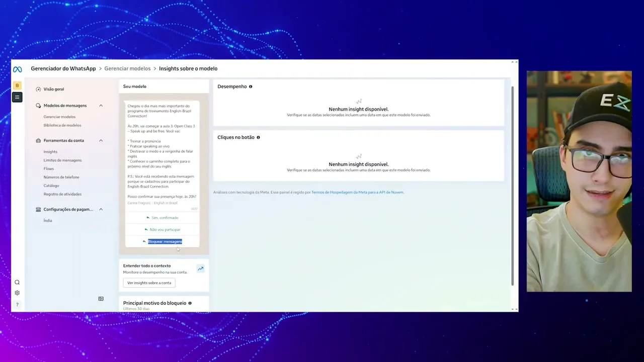Click the Meta logo icon
This screenshot has height=362, width=644.
[17, 69]
